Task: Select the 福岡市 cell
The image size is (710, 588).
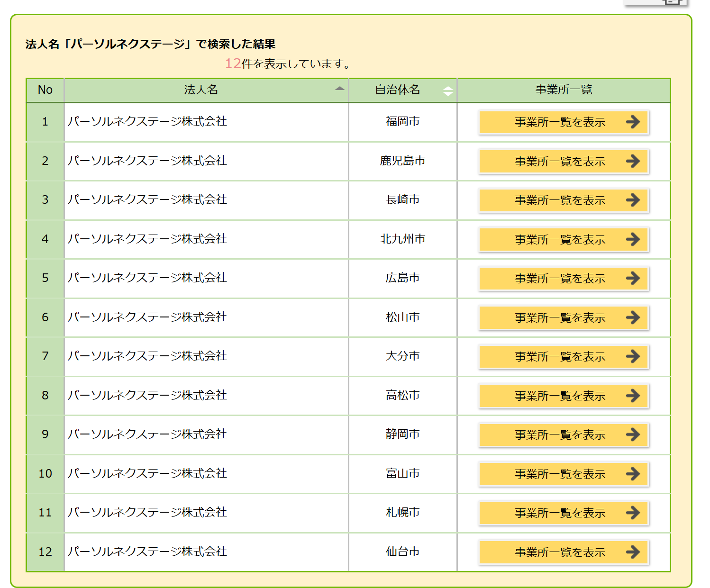Action: click(x=403, y=122)
